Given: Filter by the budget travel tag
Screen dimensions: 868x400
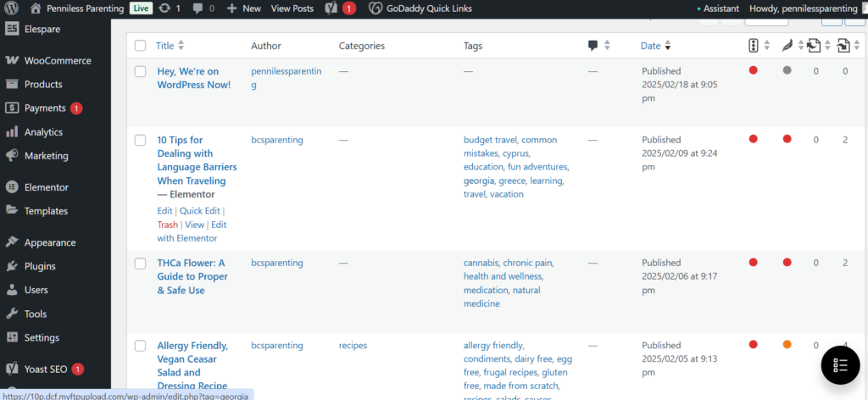Looking at the screenshot, I should pyautogui.click(x=490, y=140).
